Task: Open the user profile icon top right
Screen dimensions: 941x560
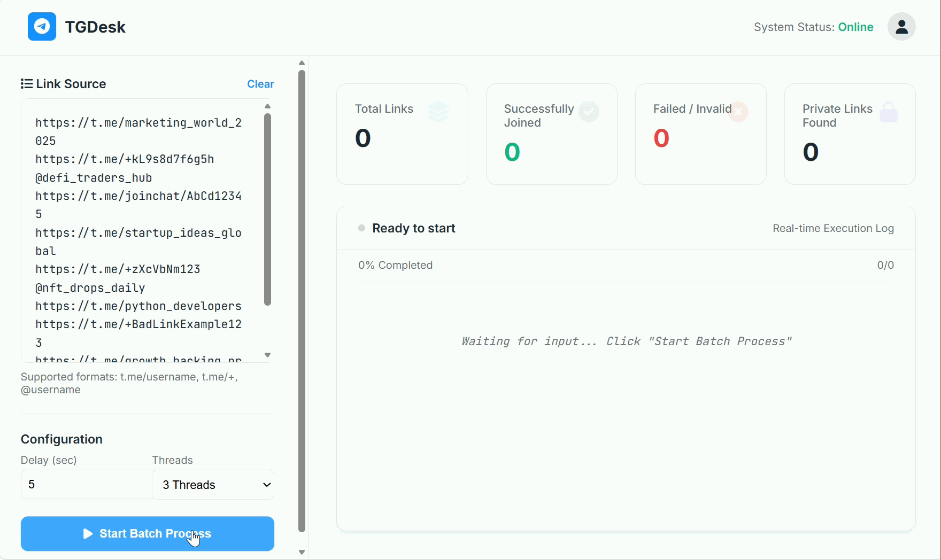Action: click(x=901, y=27)
